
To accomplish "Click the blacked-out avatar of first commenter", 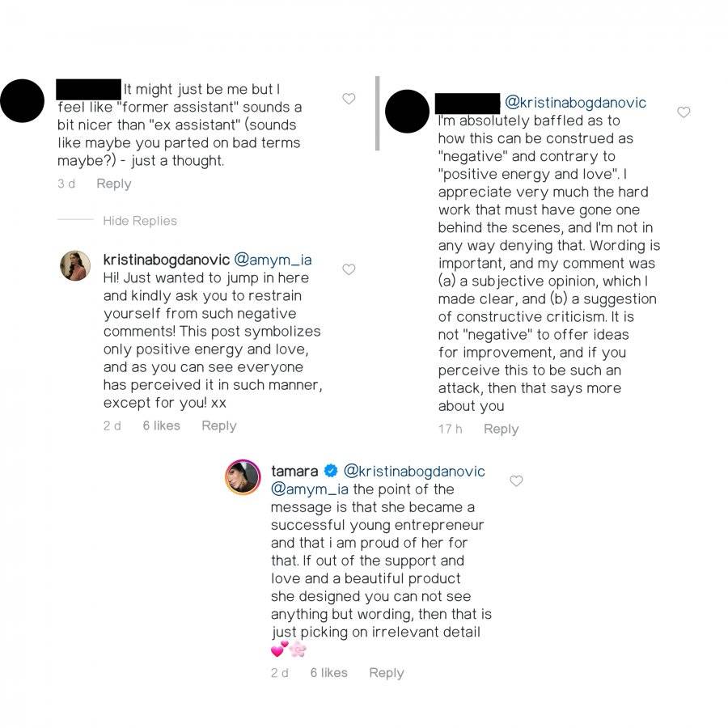I will pyautogui.click(x=23, y=101).
